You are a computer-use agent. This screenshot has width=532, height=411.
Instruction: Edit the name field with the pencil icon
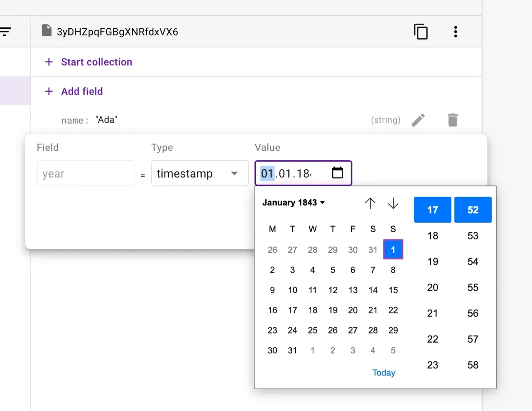pyautogui.click(x=419, y=120)
